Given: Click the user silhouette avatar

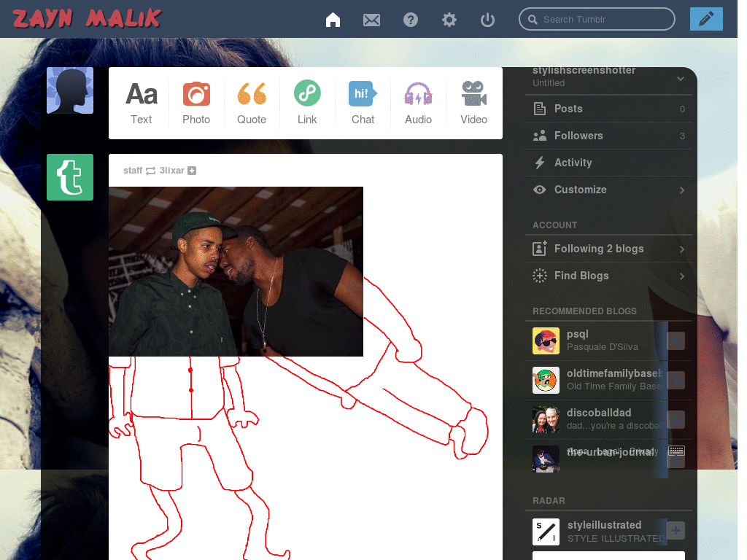Looking at the screenshot, I should [70, 90].
